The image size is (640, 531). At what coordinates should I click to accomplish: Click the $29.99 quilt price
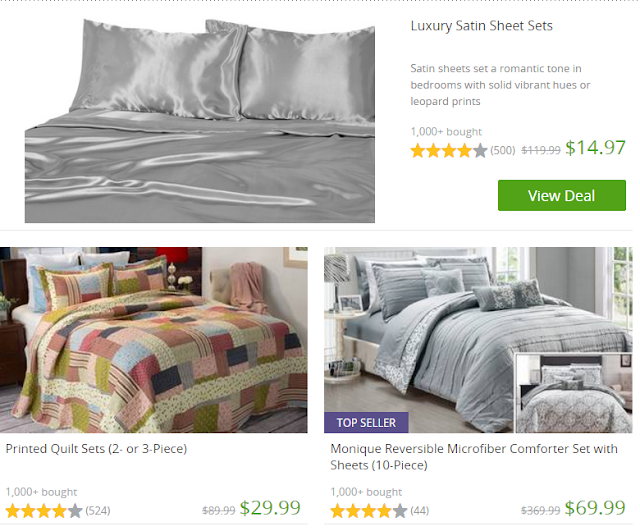[270, 508]
